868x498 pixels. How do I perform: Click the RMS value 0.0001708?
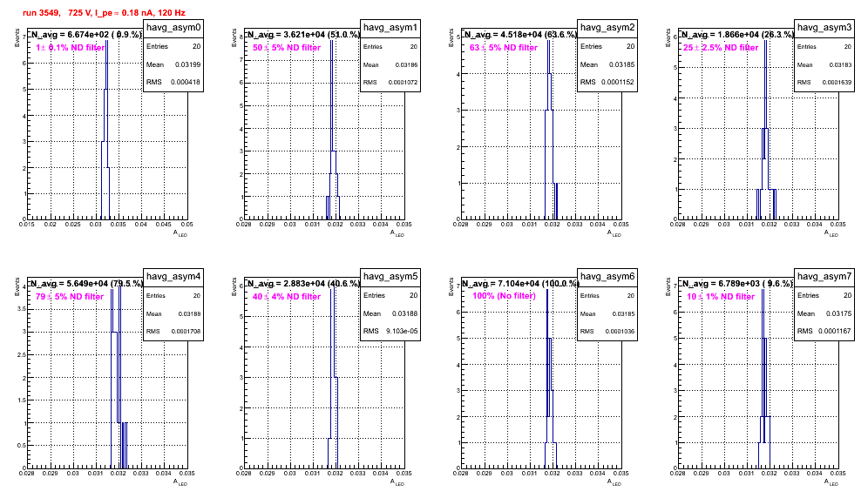click(x=186, y=332)
